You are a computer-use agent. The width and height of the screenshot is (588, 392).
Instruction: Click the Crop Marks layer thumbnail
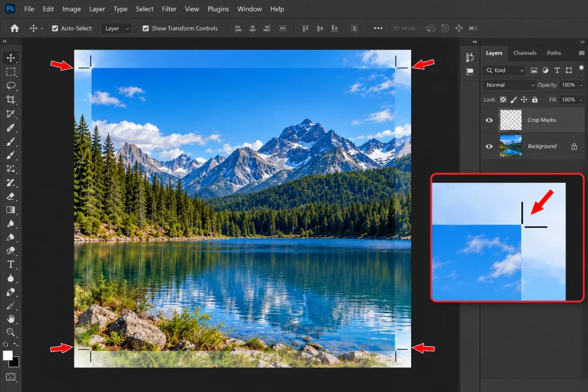pyautogui.click(x=510, y=120)
